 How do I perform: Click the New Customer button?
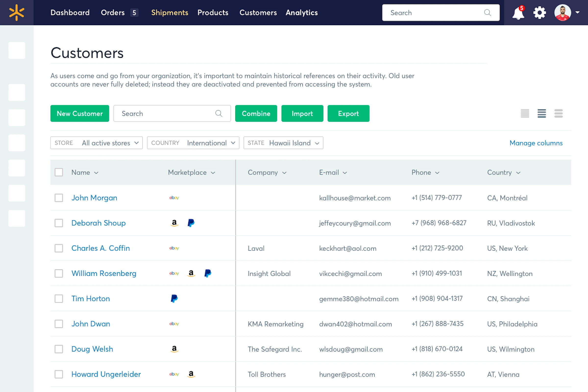(x=80, y=113)
